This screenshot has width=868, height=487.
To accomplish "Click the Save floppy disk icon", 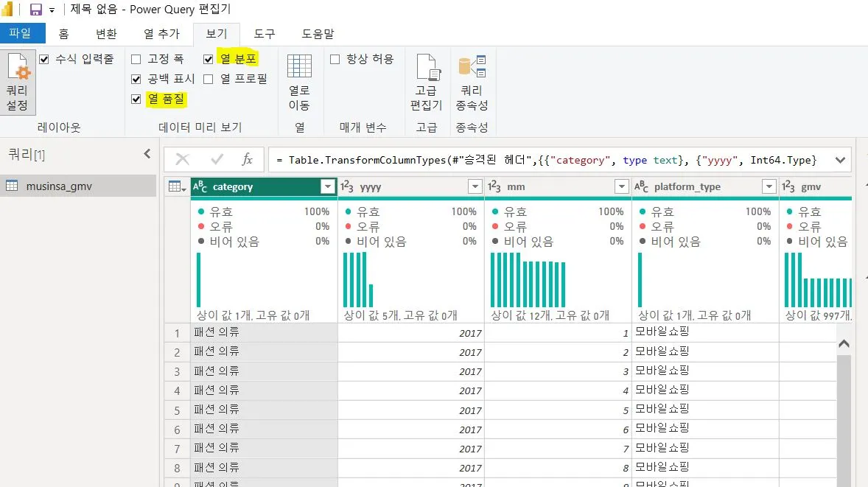I will click(x=36, y=10).
